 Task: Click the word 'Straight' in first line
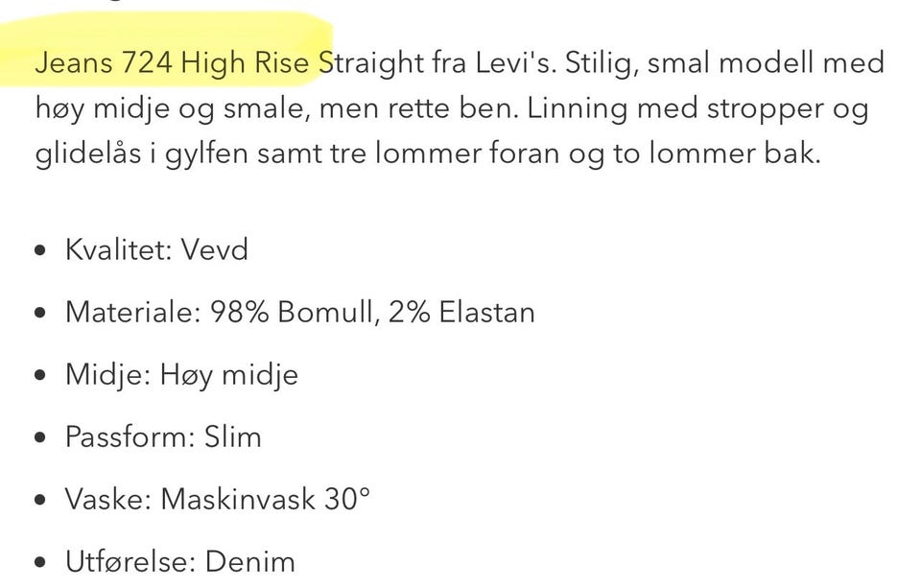click(370, 62)
